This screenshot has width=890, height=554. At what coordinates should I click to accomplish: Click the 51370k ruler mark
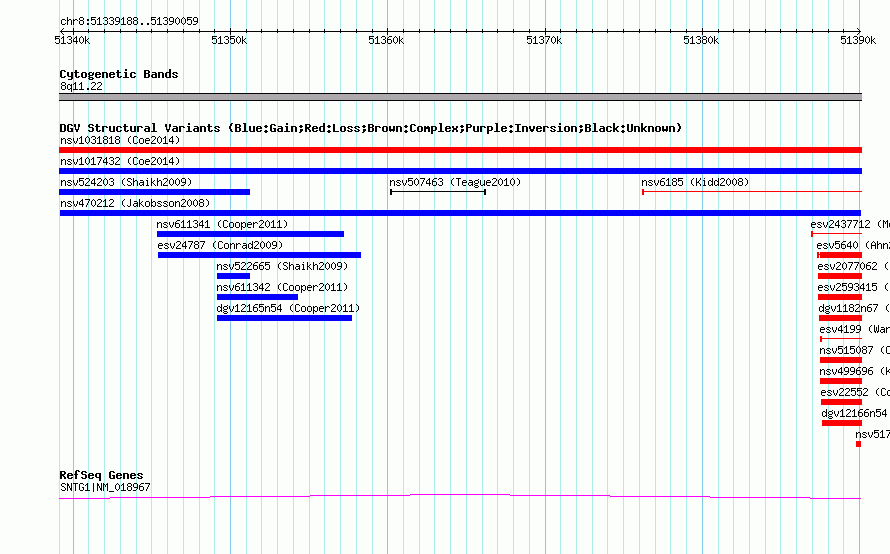pos(544,40)
